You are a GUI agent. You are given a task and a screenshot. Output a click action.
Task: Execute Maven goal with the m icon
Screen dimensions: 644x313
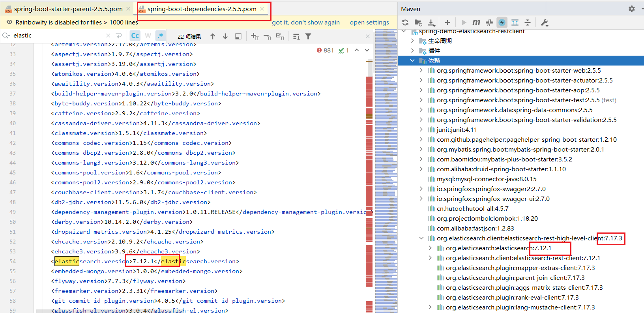pyautogui.click(x=476, y=22)
